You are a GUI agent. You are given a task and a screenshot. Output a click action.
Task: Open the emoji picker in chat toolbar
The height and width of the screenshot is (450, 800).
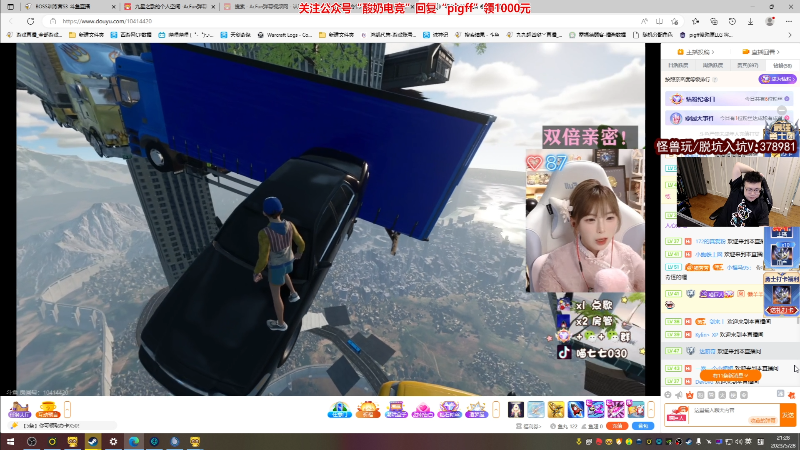(x=668, y=395)
